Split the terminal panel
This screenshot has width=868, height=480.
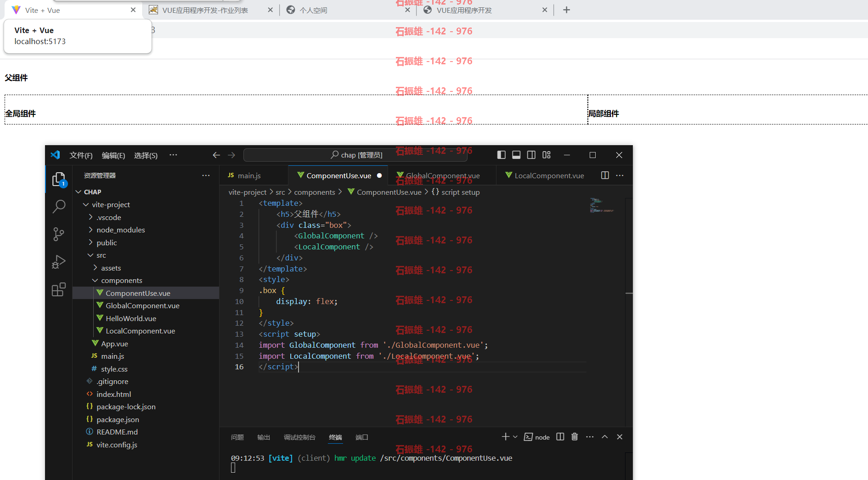click(560, 437)
